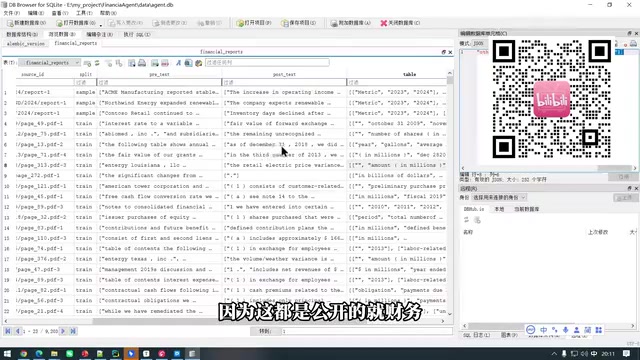
Task: Select the financial_reports table tab
Action: pyautogui.click(x=76, y=43)
